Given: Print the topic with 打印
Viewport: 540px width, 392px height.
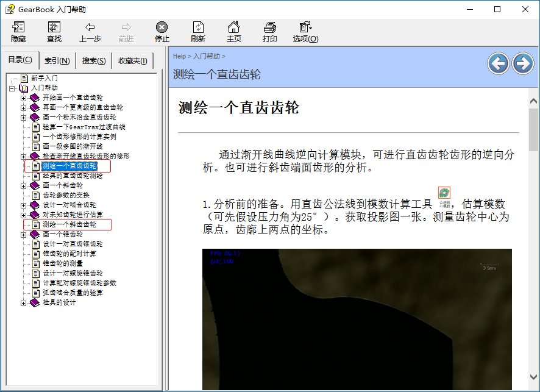Looking at the screenshot, I should 269,32.
